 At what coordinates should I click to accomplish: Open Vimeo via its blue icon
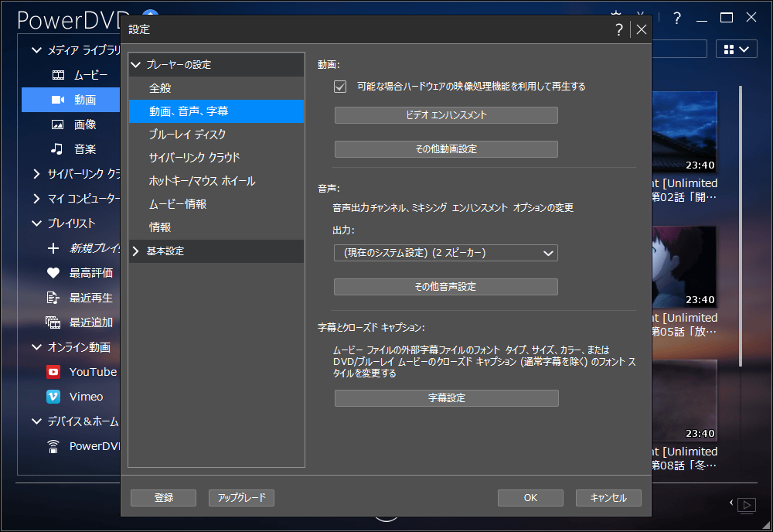point(53,397)
